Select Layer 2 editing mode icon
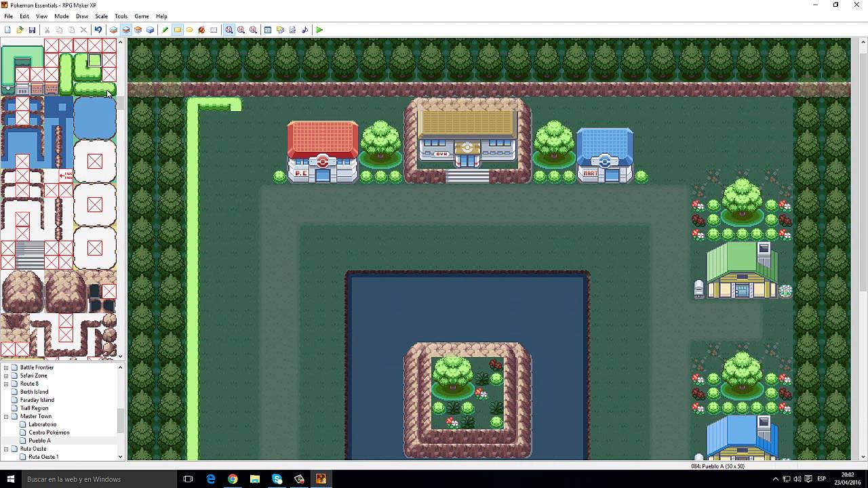 tap(125, 30)
